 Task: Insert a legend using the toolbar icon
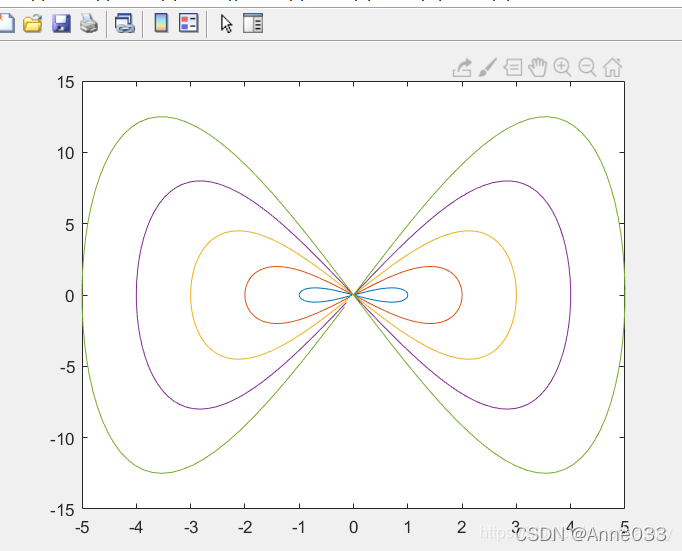click(189, 23)
